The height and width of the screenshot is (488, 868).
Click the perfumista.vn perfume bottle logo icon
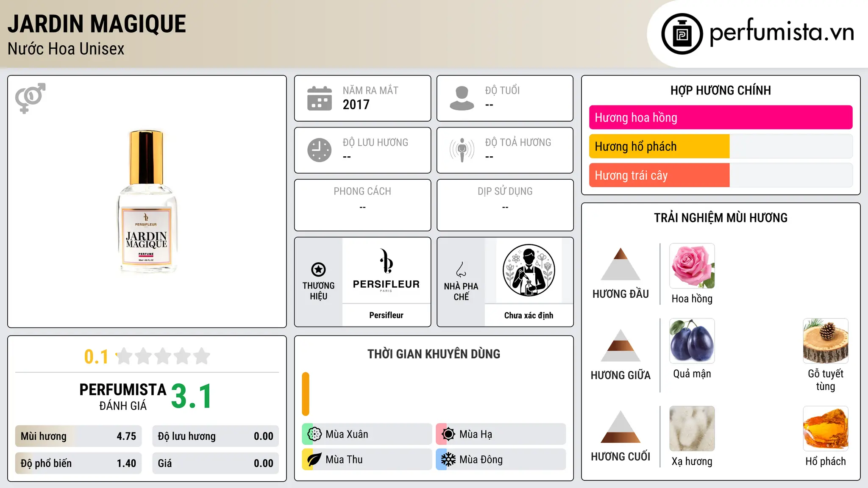pos(682,34)
